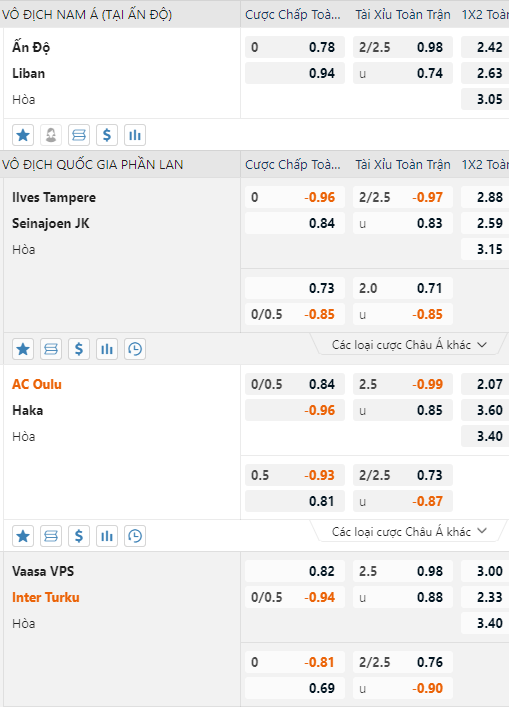The image size is (509, 707).
Task: Favorite the Ấn Độ vs Liban match star
Action: tap(23, 135)
